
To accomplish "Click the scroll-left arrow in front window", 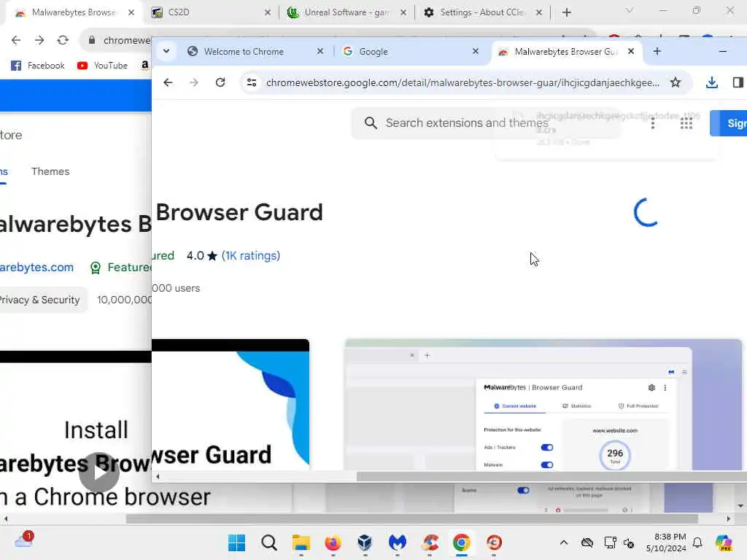I will point(158,476).
